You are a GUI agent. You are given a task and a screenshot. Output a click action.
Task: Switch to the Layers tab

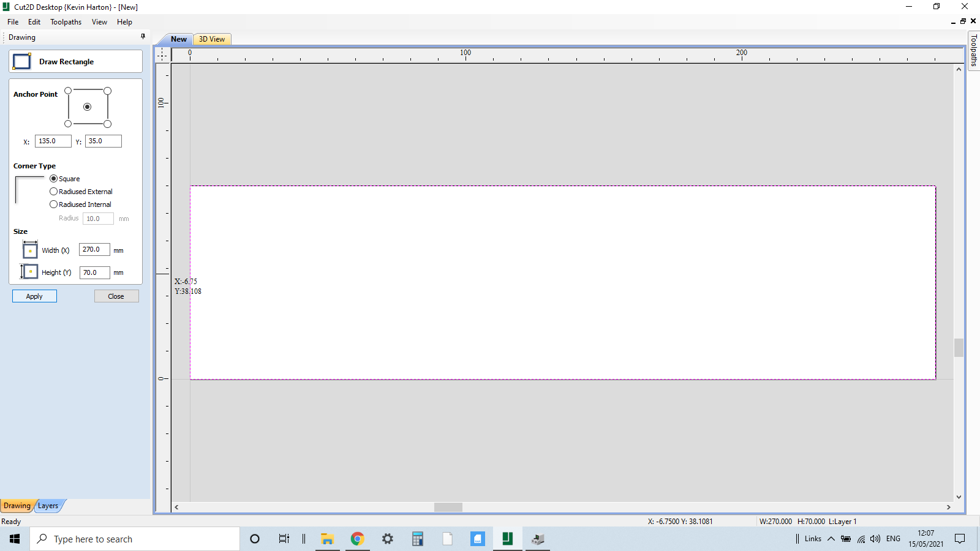(x=48, y=506)
